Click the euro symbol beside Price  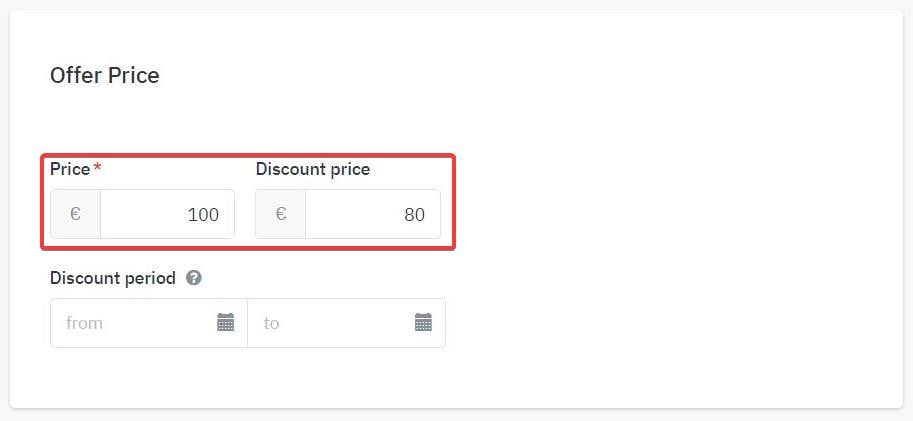pos(75,214)
